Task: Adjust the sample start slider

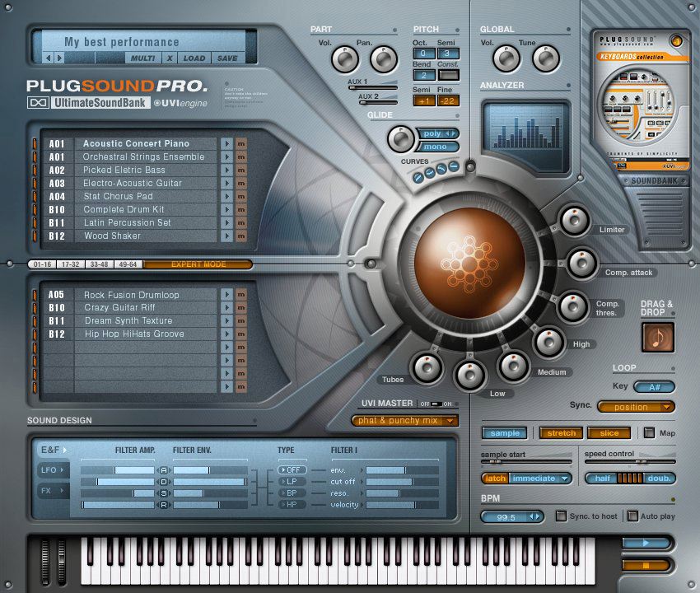Action: (x=526, y=462)
